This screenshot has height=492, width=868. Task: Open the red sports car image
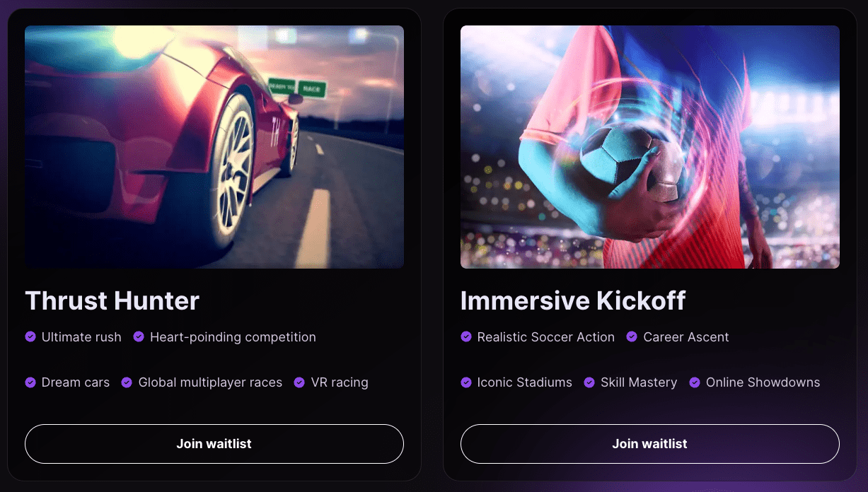tap(214, 147)
